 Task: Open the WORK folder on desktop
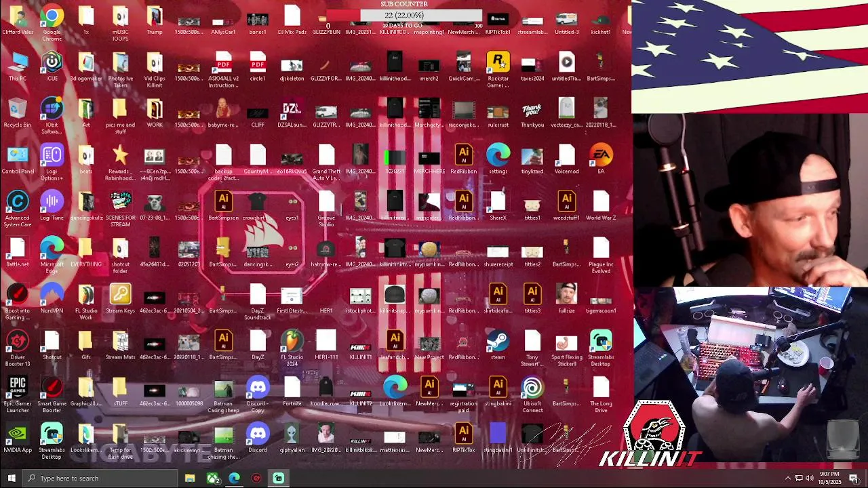point(155,114)
